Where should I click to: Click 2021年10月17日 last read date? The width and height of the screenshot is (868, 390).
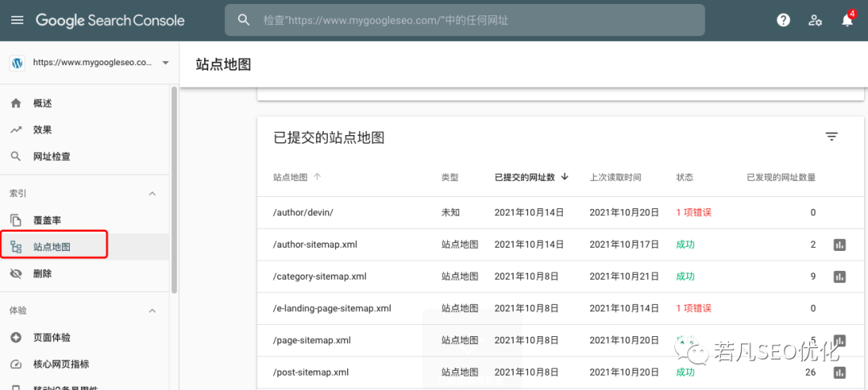[x=624, y=244]
